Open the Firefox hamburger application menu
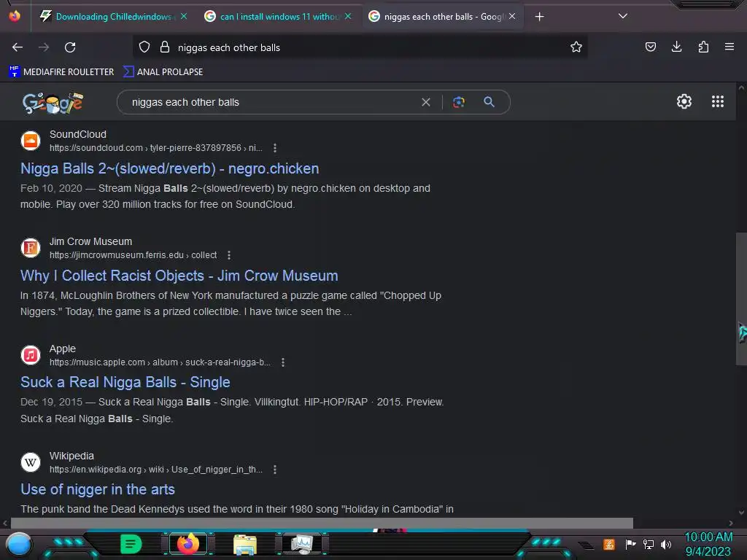This screenshot has height=560, width=747. 729,47
